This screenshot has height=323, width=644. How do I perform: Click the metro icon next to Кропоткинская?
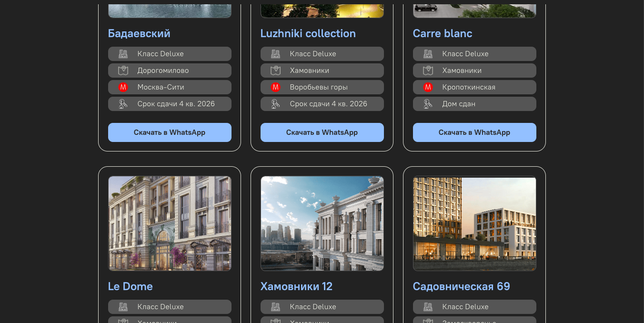point(428,87)
